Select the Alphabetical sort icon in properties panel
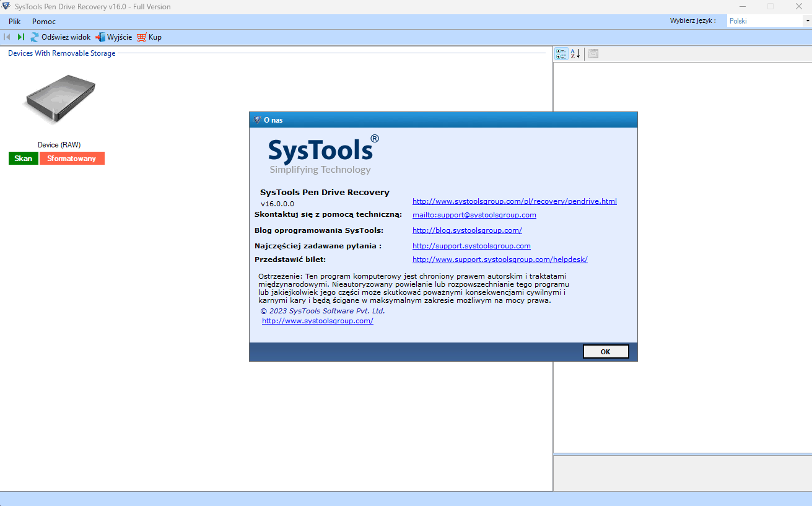The width and height of the screenshot is (812, 506). [575, 54]
